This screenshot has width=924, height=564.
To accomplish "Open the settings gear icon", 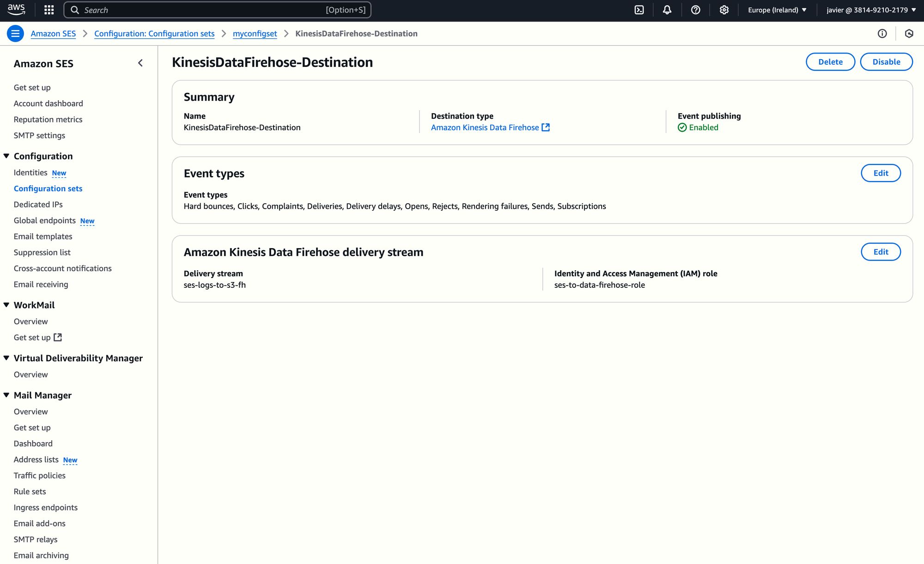I will [x=724, y=10].
